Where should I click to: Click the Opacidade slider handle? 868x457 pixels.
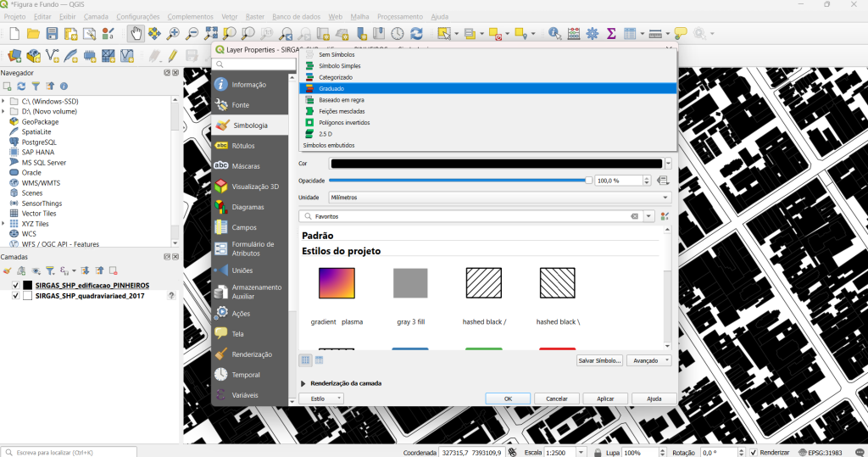tap(588, 181)
